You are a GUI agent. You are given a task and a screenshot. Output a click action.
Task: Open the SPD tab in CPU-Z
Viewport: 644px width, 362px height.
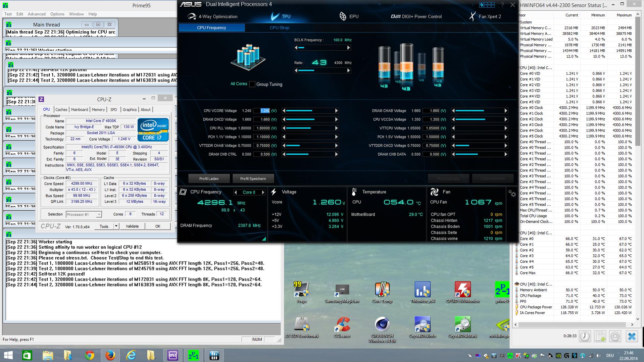[114, 110]
